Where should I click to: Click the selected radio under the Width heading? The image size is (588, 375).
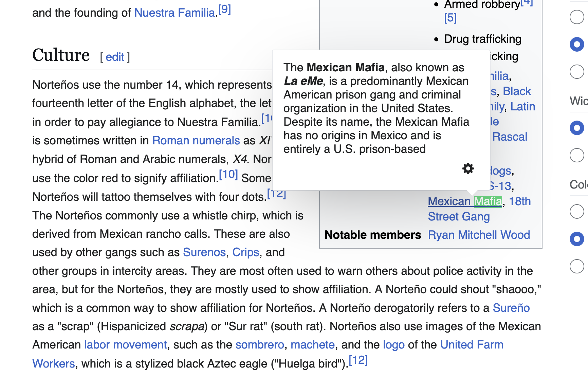tap(577, 128)
